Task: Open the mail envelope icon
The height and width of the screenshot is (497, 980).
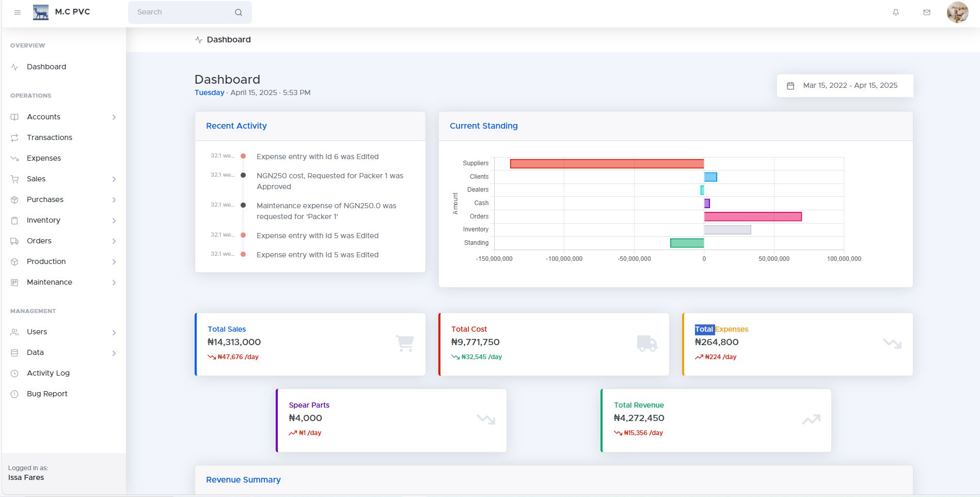Action: pyautogui.click(x=927, y=12)
